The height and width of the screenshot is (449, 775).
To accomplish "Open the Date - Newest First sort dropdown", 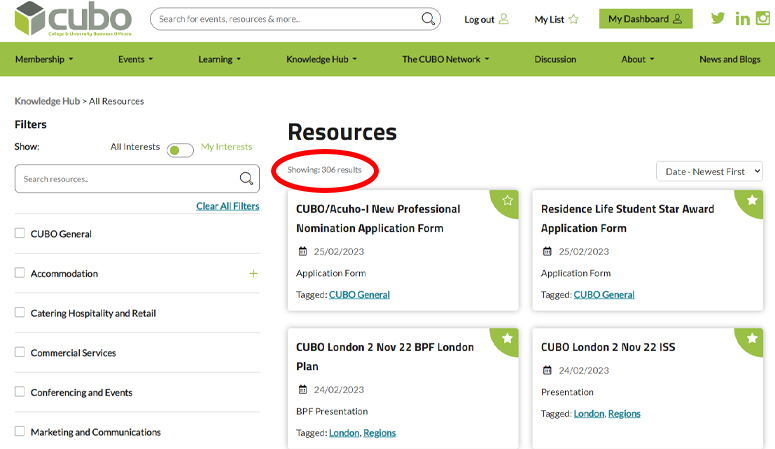I will [709, 172].
